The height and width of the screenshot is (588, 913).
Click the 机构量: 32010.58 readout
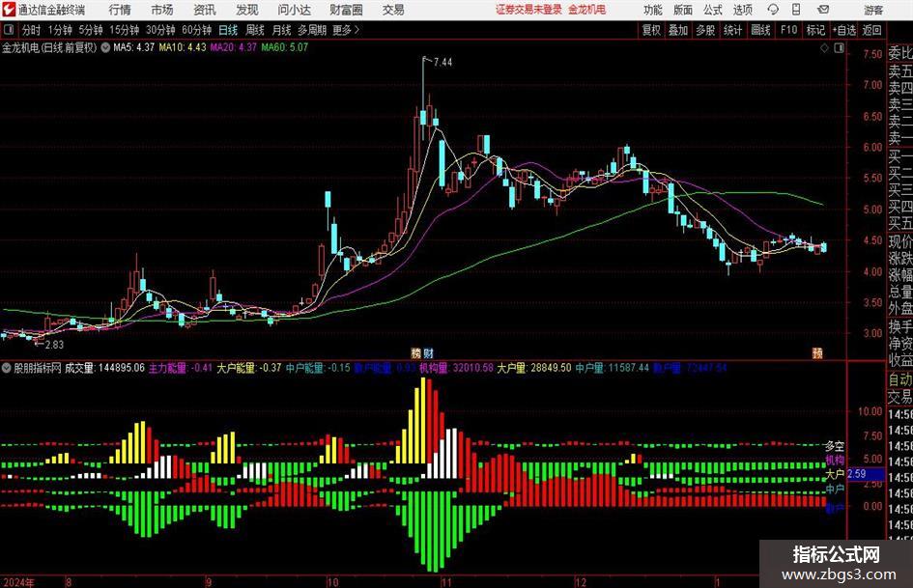456,368
